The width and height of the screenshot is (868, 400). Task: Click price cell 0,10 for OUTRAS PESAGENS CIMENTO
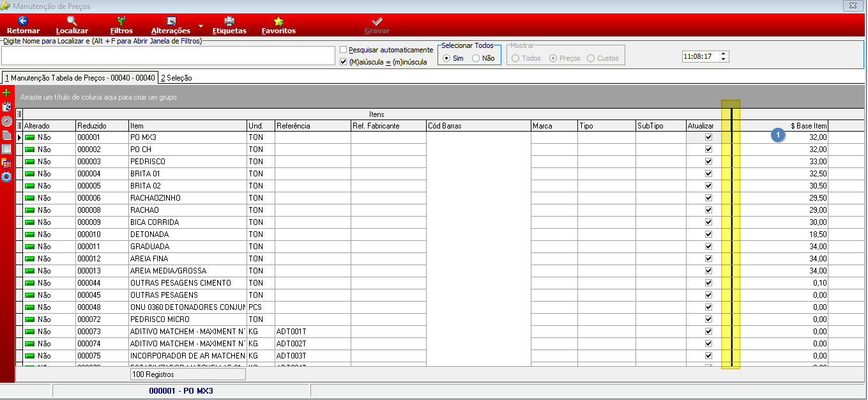[784, 283]
